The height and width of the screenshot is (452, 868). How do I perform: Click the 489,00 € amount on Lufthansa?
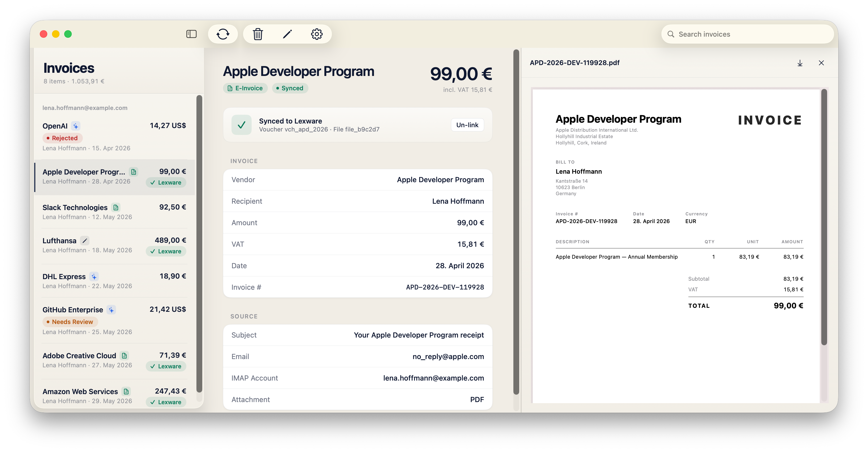[x=170, y=240]
